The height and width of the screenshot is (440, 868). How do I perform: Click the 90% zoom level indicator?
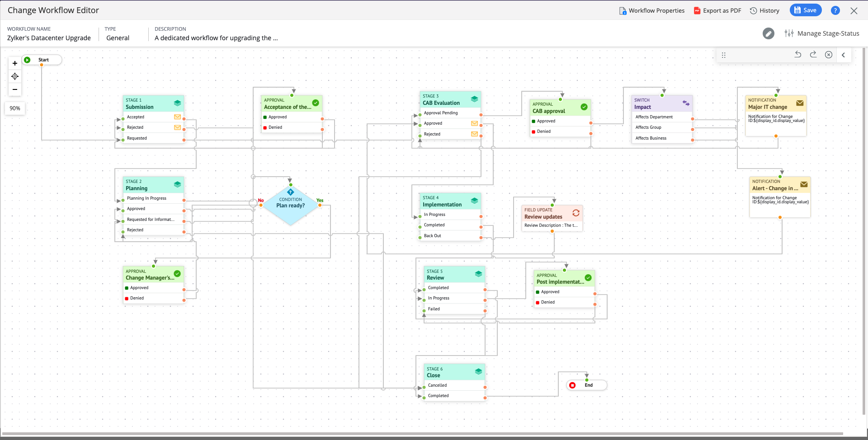pyautogui.click(x=15, y=108)
